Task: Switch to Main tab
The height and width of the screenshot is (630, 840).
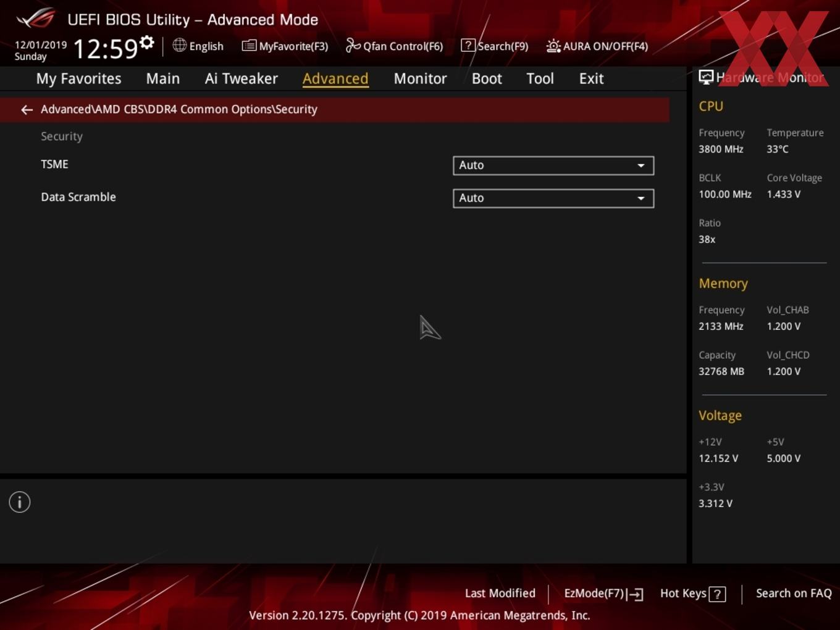Action: [163, 78]
